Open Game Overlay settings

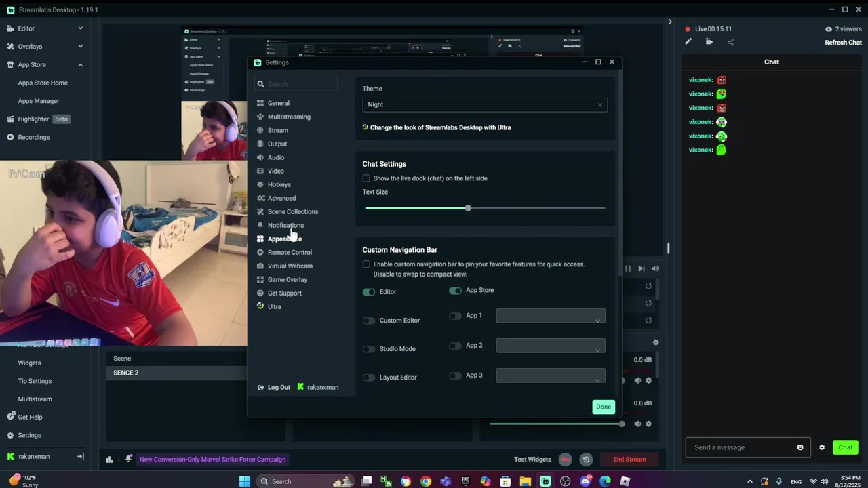click(x=282, y=279)
